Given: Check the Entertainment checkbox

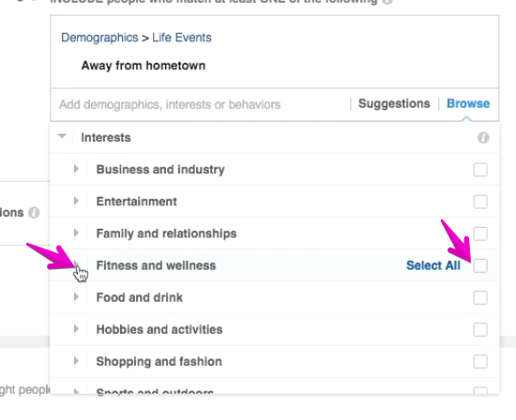Looking at the screenshot, I should pyautogui.click(x=480, y=202).
